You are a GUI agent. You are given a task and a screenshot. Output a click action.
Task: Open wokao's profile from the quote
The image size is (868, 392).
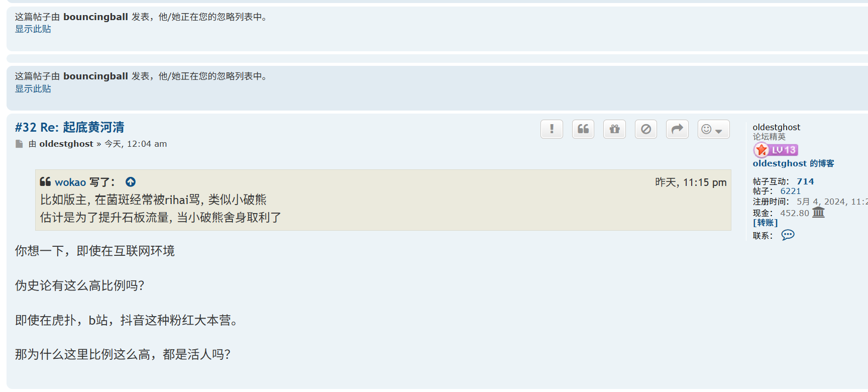tap(70, 182)
